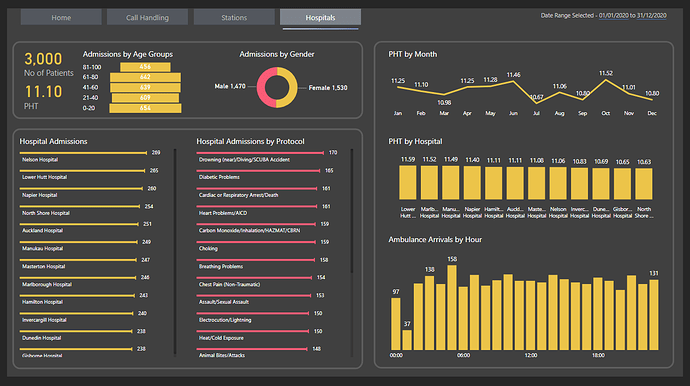Viewport: 690px width, 386px height.
Task: Click the Female 1,530 label
Action: click(328, 88)
